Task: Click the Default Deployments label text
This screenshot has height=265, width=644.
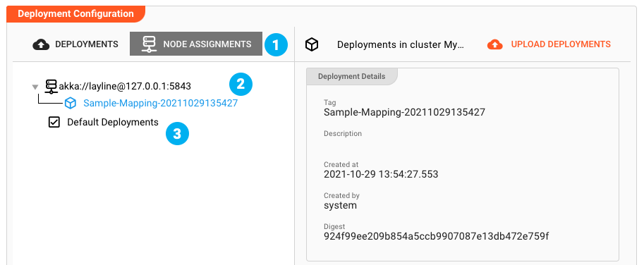Action: (x=113, y=122)
